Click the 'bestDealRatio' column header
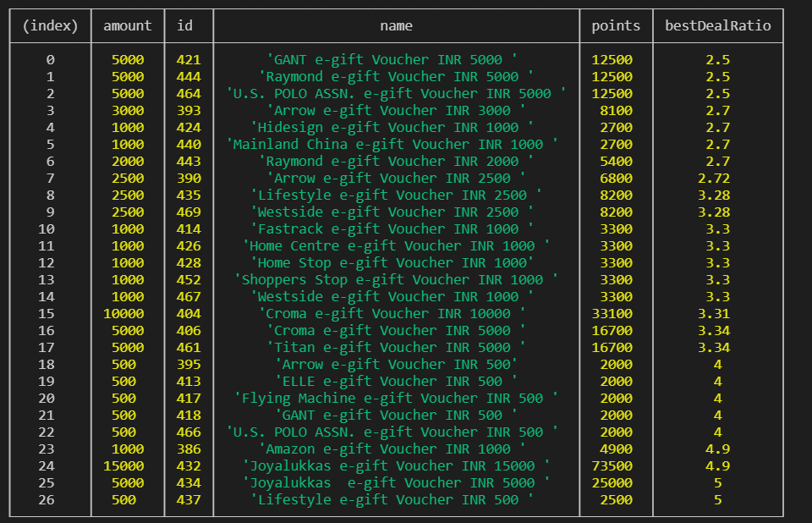812x523 pixels. [718, 26]
